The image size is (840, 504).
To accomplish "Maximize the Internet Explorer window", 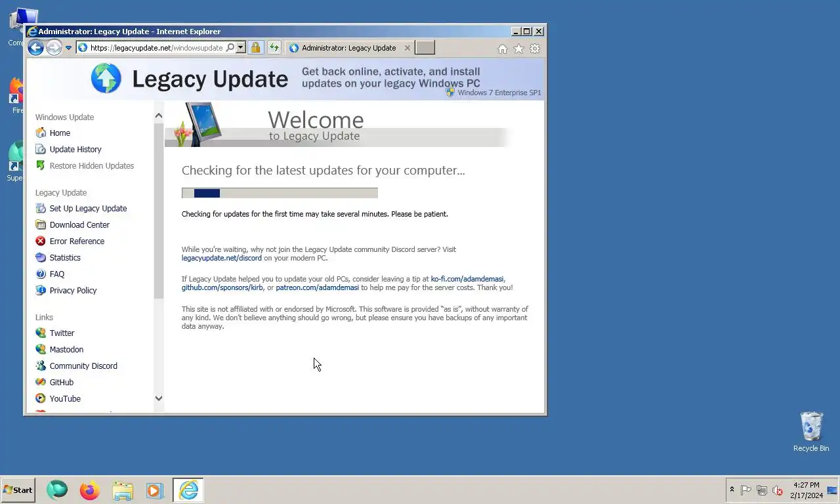I will [x=526, y=31].
